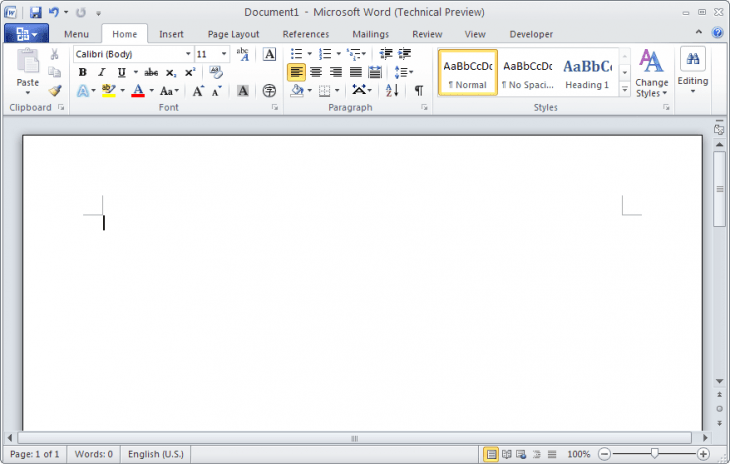730x464 pixels.
Task: Open the Mailings tab
Action: (371, 34)
